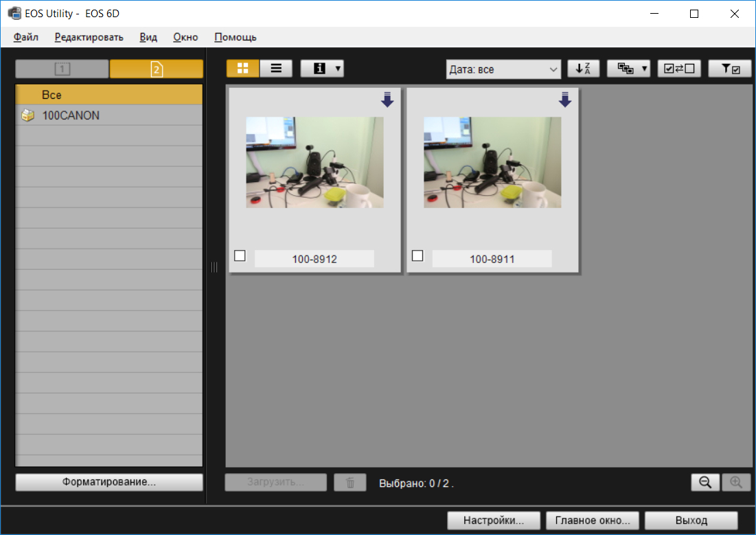
Task: Expand the folder grouping dropdown
Action: click(628, 69)
